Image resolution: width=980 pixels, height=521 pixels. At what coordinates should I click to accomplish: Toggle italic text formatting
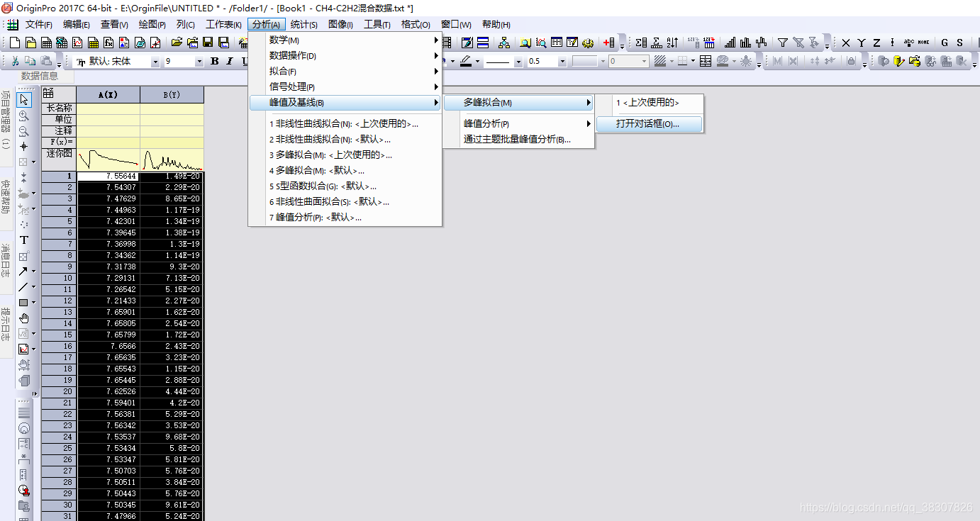click(x=230, y=62)
